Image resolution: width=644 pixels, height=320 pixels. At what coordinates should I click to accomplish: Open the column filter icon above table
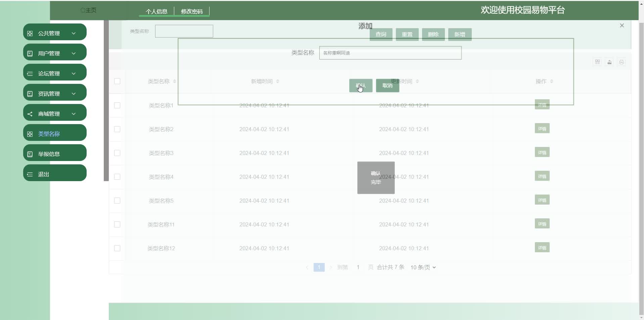click(x=597, y=62)
